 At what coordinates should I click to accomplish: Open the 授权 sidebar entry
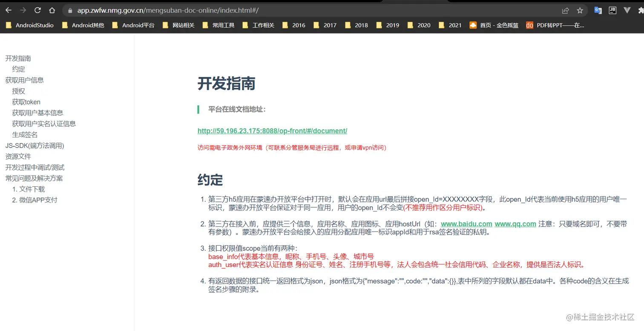(19, 91)
